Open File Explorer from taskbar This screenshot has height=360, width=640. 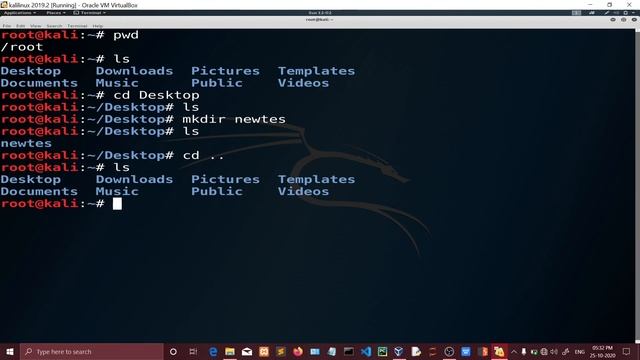click(230, 351)
